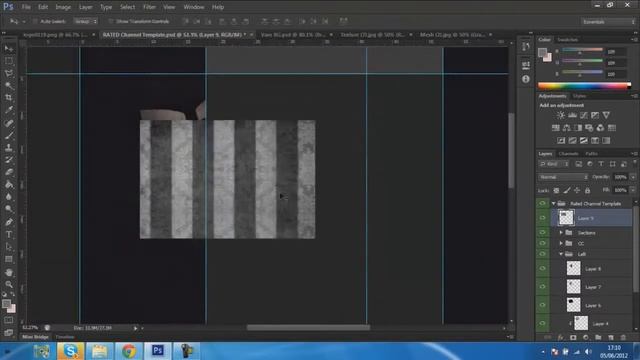
Task: Expand the CC group
Action: pos(561,243)
